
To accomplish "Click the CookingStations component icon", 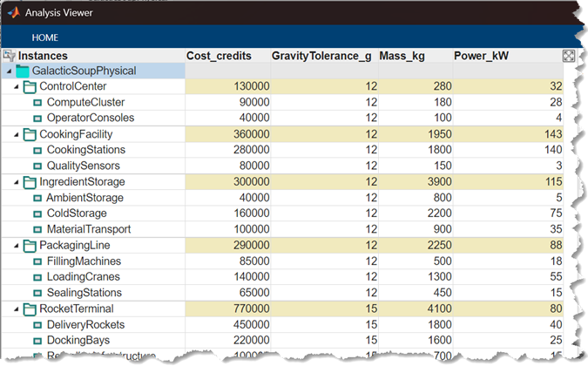I will click(37, 150).
